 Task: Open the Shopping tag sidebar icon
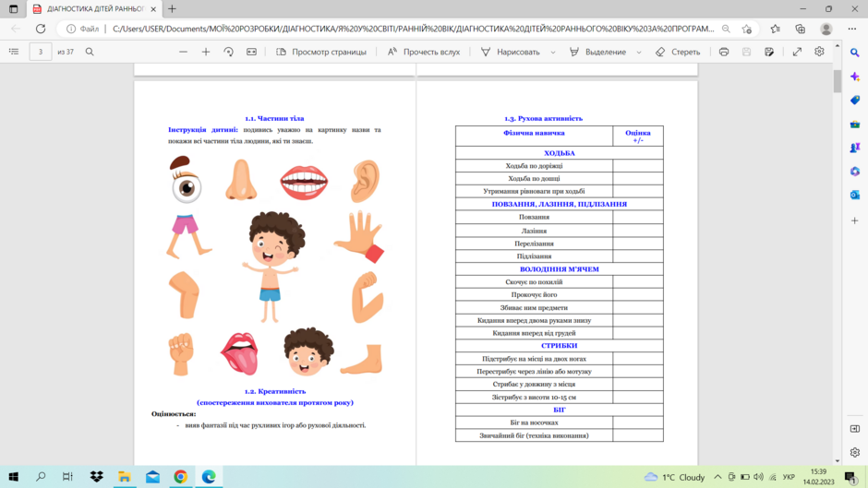coord(855,101)
